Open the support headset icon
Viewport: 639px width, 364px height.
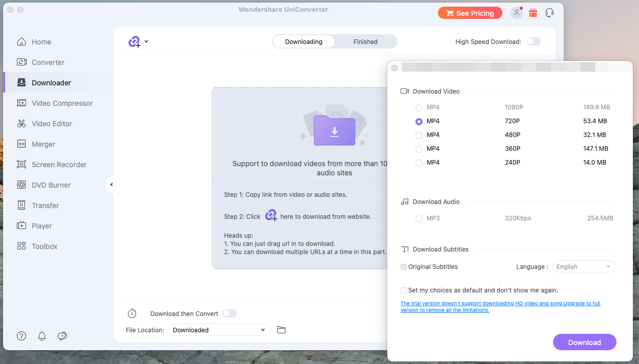(549, 13)
